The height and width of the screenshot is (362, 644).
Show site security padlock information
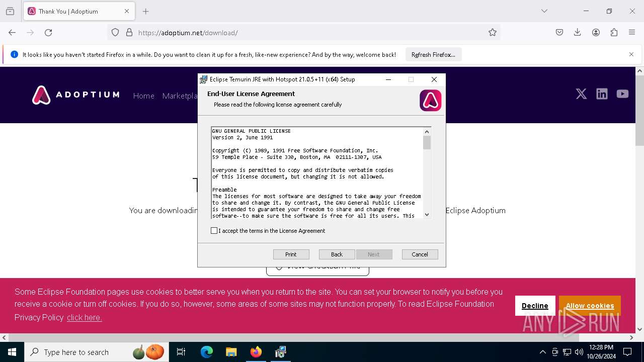pos(129,33)
